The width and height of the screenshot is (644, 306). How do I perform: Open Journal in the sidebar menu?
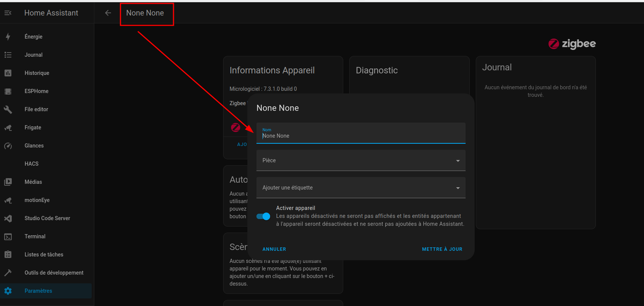[x=46, y=55]
